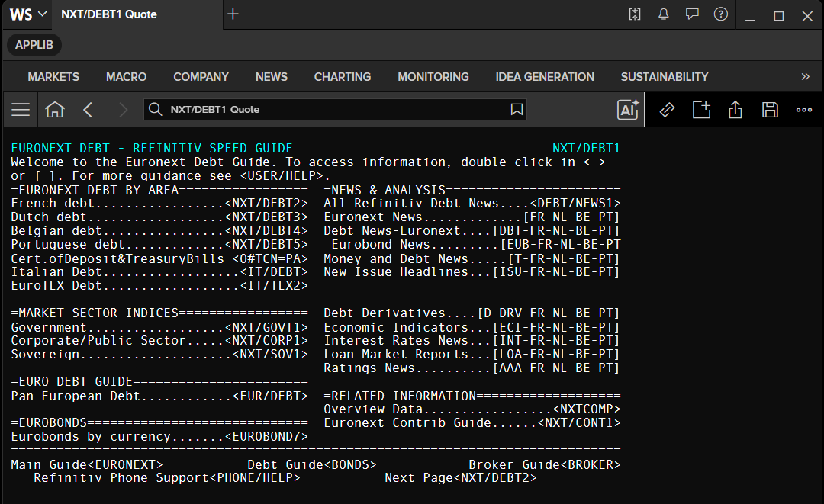Open the CHARTING menu
This screenshot has height=504, width=824.
point(342,77)
